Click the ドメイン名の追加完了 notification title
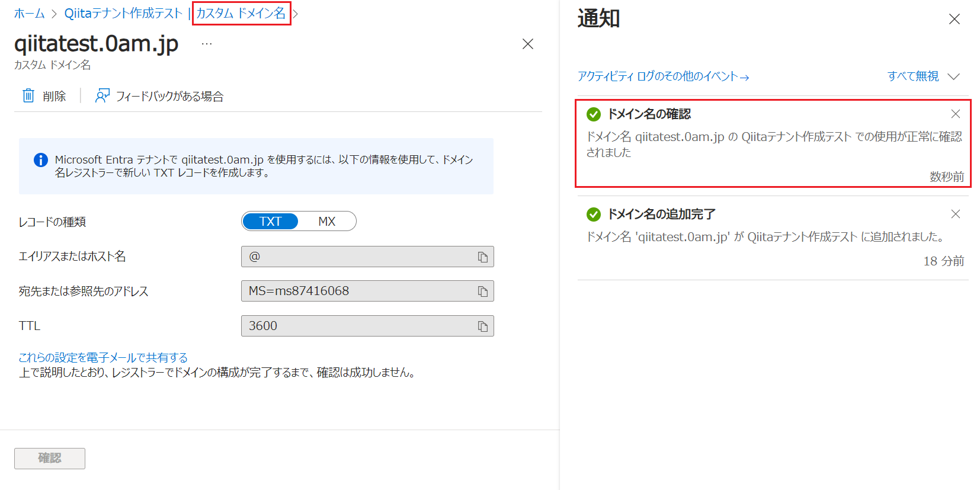 point(662,214)
